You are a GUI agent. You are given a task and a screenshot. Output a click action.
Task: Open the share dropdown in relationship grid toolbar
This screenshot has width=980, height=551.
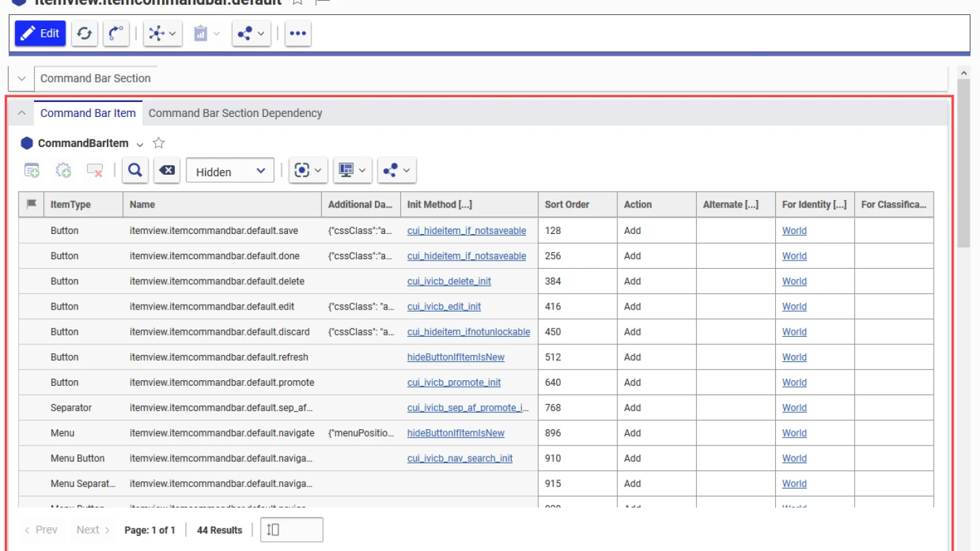point(397,171)
